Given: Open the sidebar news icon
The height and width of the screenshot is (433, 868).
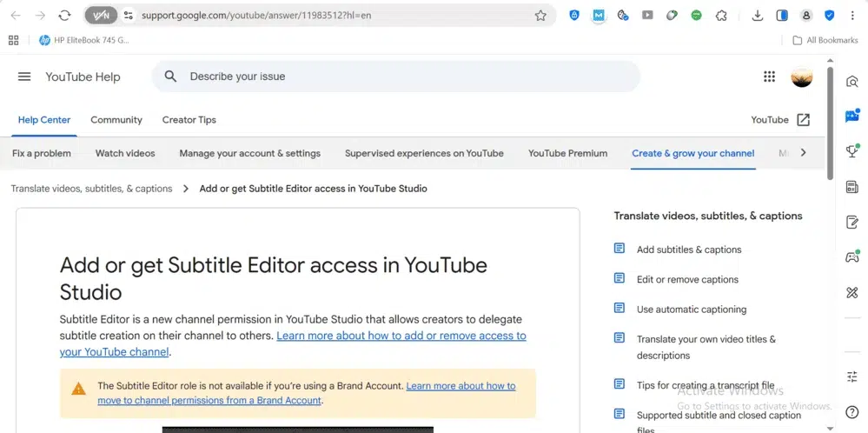Looking at the screenshot, I should click(x=852, y=187).
